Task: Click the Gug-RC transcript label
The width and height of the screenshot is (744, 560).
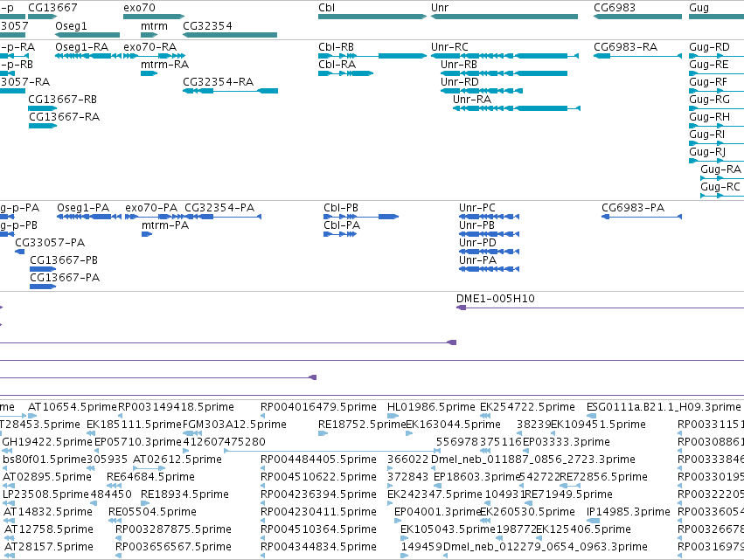Action: pos(720,187)
